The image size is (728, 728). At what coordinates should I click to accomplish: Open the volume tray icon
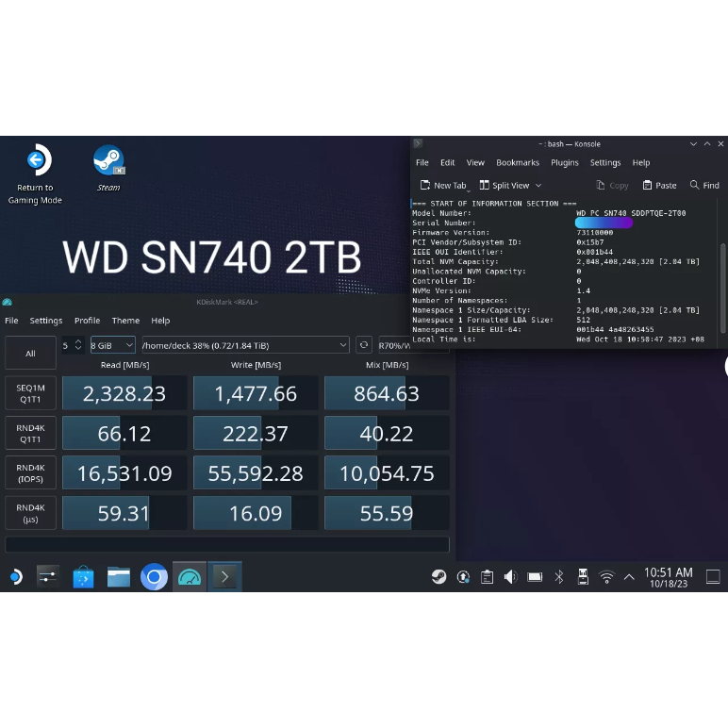point(511,577)
